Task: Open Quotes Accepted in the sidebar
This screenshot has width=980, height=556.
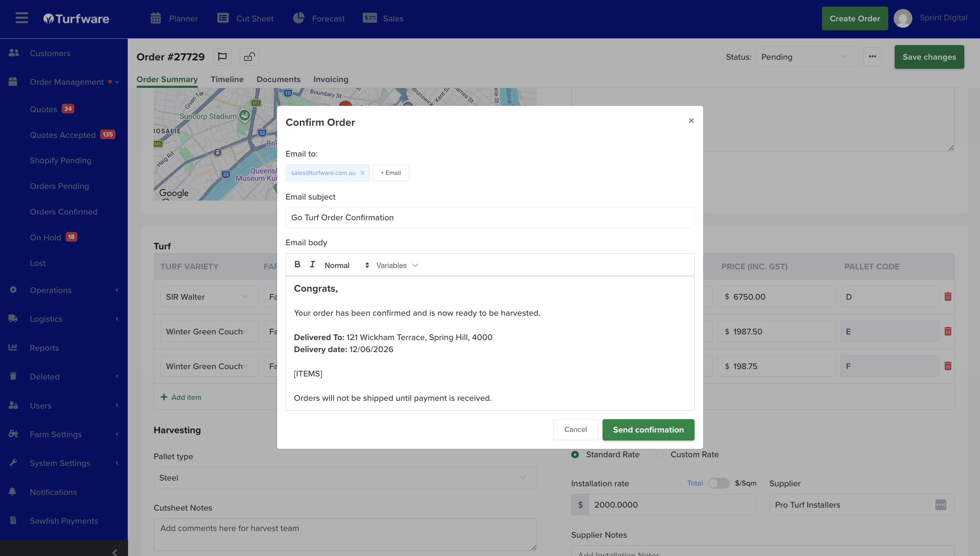Action: pyautogui.click(x=63, y=135)
